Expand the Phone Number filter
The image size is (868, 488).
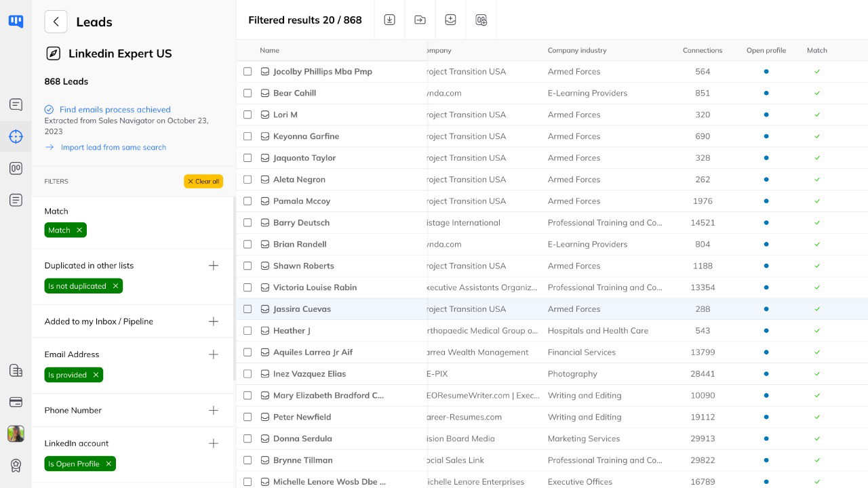(x=213, y=410)
